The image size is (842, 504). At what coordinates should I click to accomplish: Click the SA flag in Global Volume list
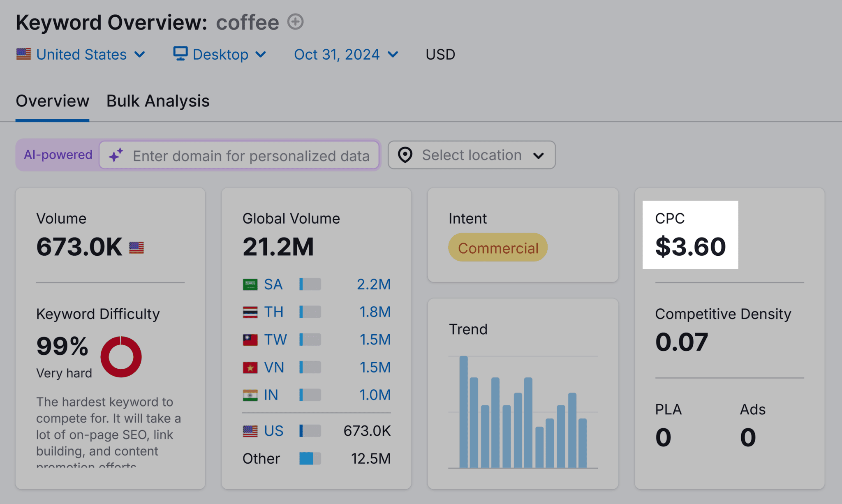(250, 284)
